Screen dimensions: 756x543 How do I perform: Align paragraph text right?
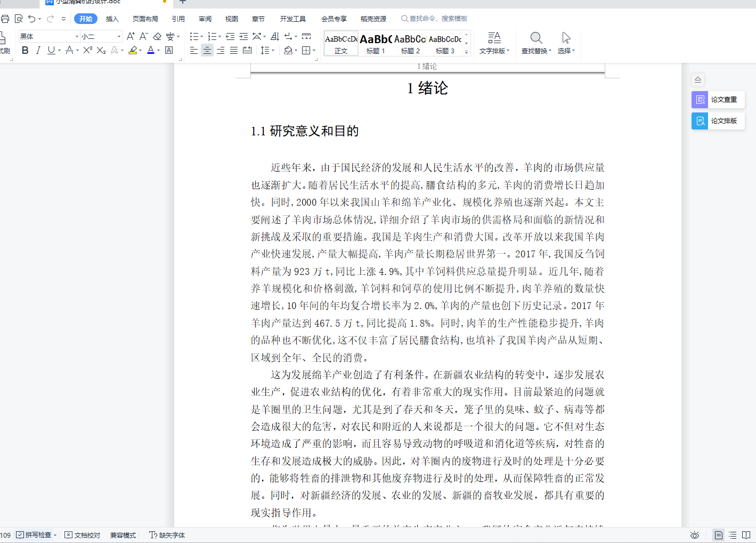pyautogui.click(x=221, y=50)
